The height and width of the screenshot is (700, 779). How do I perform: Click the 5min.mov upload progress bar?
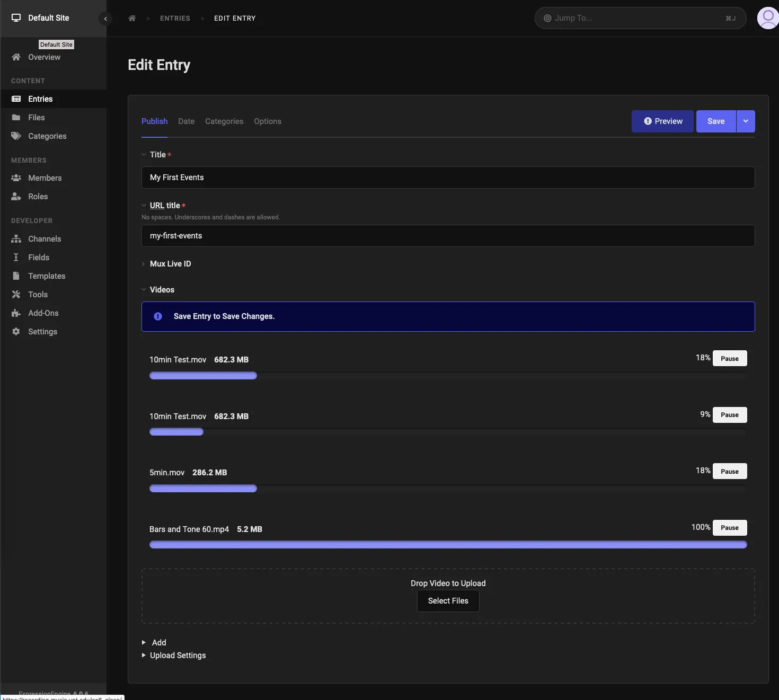[x=448, y=489]
